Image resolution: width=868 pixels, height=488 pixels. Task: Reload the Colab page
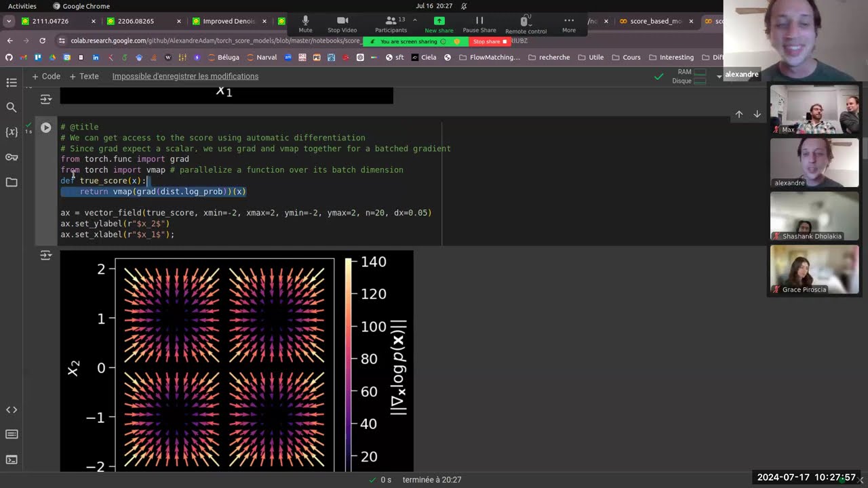[x=42, y=41]
